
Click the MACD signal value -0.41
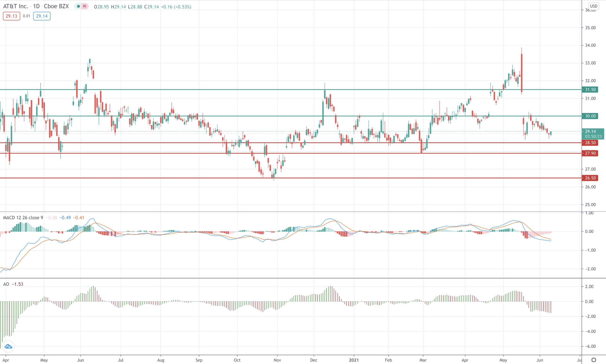click(x=78, y=217)
